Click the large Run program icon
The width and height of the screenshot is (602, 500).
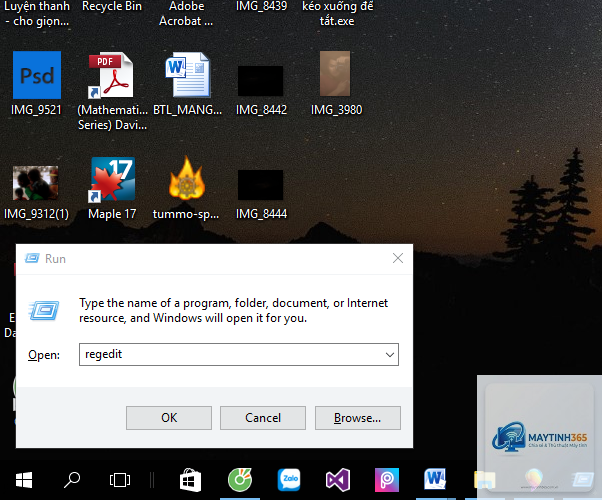(44, 310)
